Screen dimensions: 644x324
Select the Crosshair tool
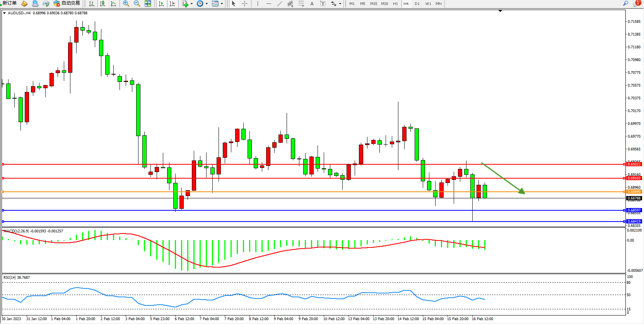[x=245, y=3]
